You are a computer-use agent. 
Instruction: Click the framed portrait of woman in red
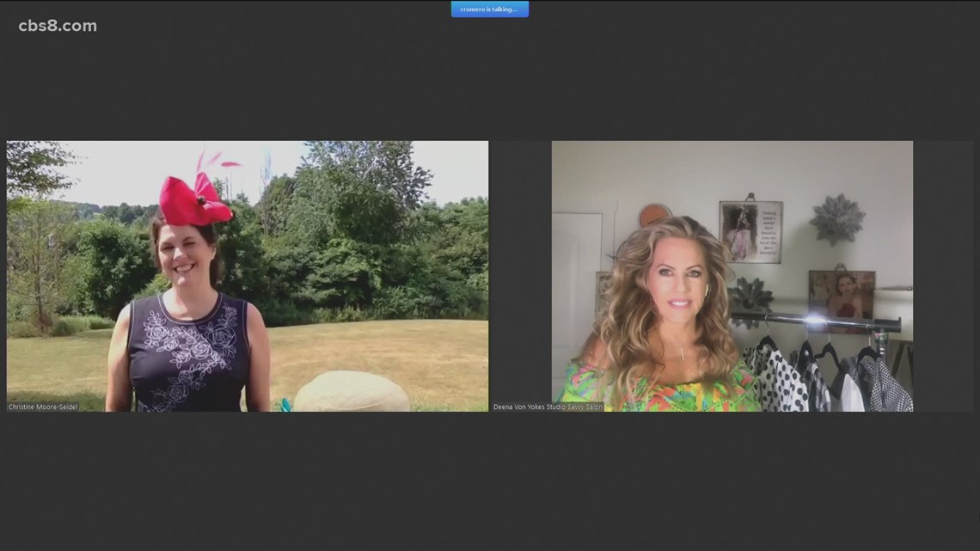(840, 297)
